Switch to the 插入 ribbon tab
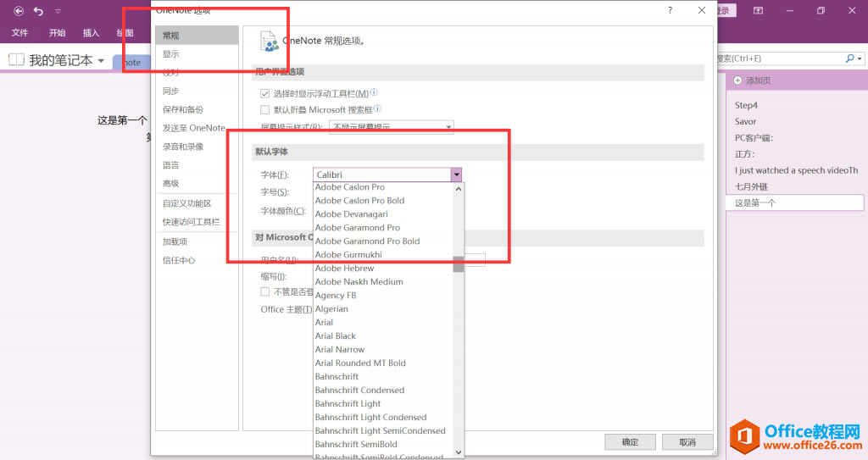The image size is (868, 460). pyautogui.click(x=92, y=33)
